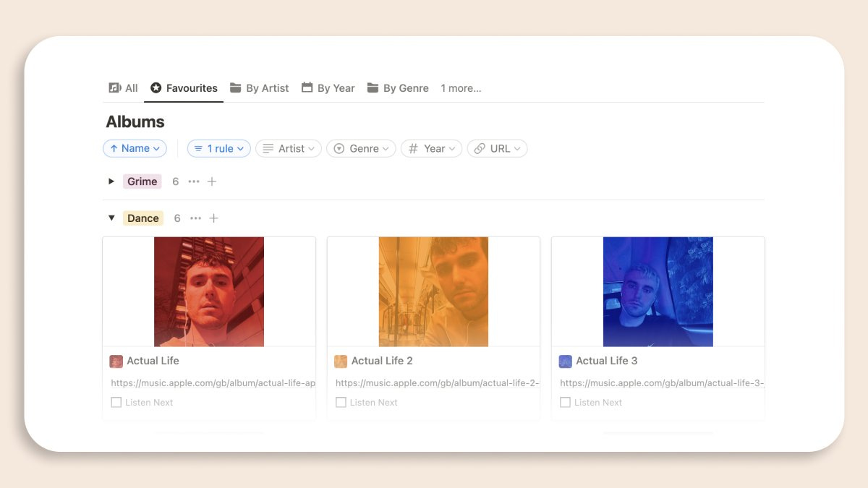The width and height of the screenshot is (868, 488).
Task: Open the Year filter dropdown
Action: tap(431, 148)
